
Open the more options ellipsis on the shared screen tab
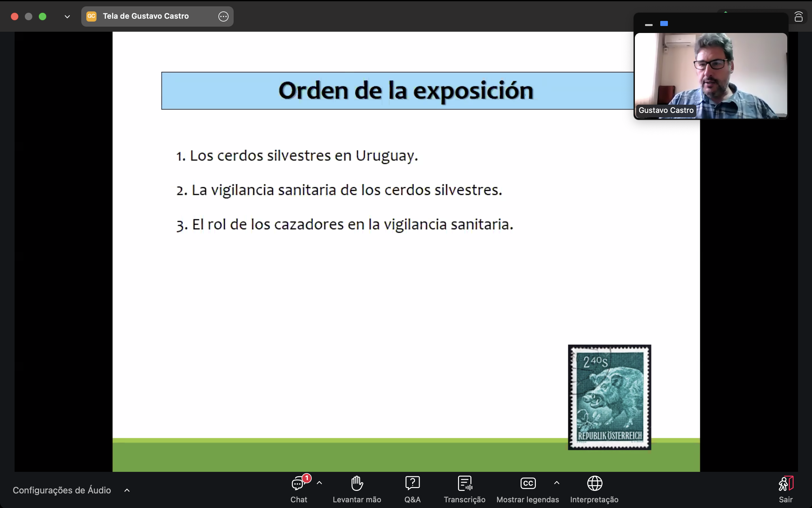(223, 16)
